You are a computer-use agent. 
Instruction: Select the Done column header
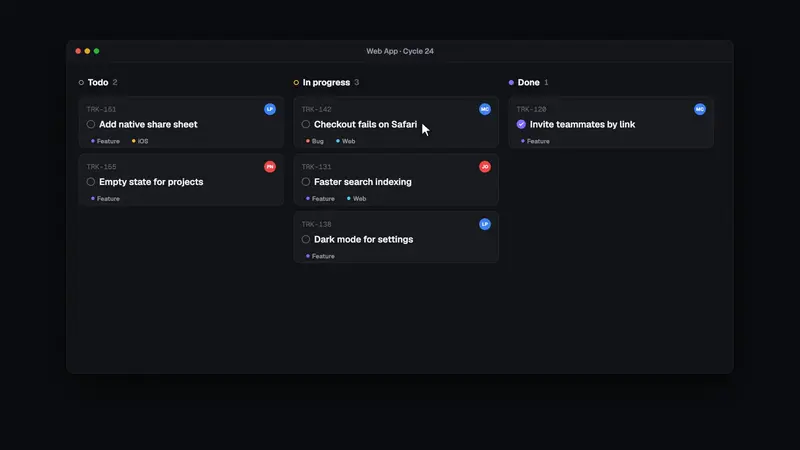point(529,83)
